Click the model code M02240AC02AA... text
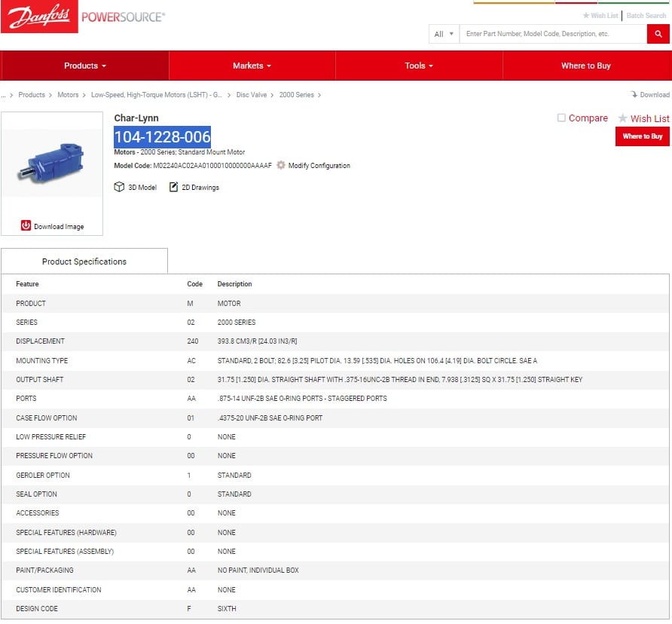This screenshot has width=672, height=624. pyautogui.click(x=212, y=166)
